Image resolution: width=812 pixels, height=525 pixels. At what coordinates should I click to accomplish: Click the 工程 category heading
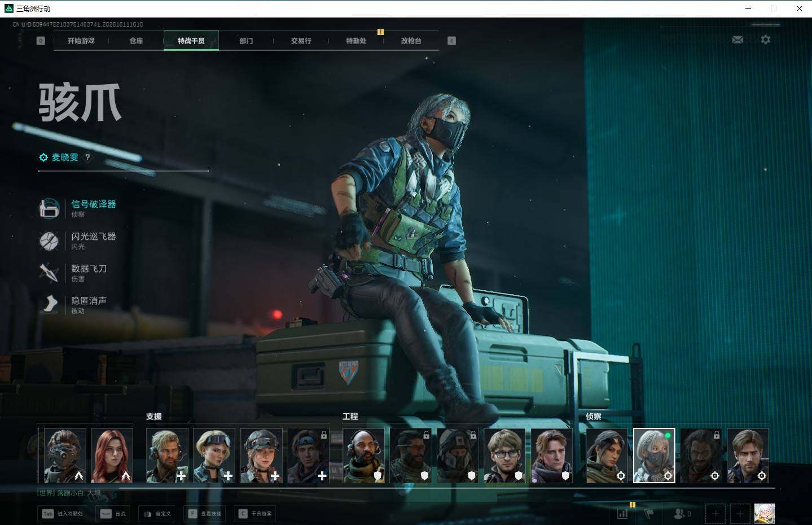pyautogui.click(x=350, y=417)
